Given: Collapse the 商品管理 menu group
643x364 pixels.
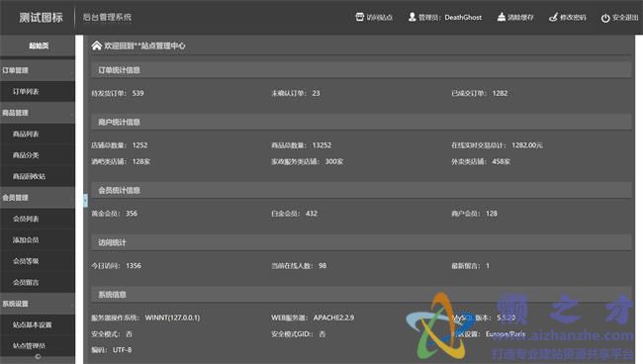Looking at the screenshot, I should pos(38,113).
